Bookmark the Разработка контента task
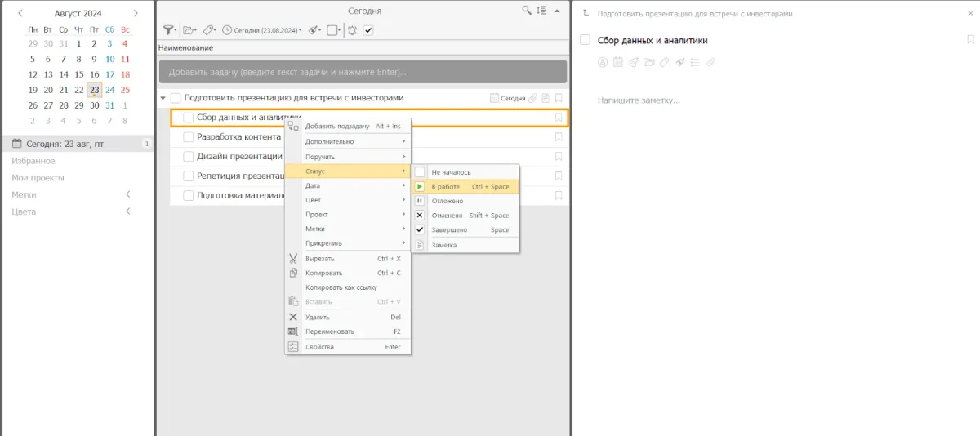Screen dimensions: 980x436 [559, 137]
